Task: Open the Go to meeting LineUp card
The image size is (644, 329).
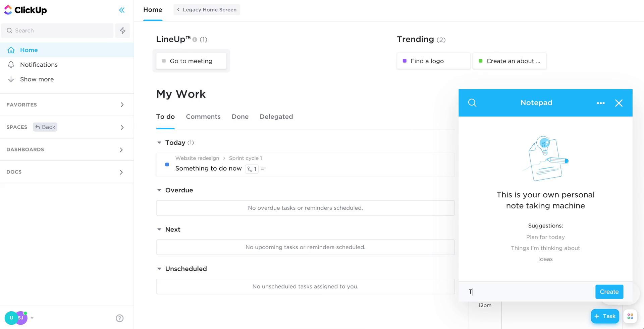Action: point(191,61)
